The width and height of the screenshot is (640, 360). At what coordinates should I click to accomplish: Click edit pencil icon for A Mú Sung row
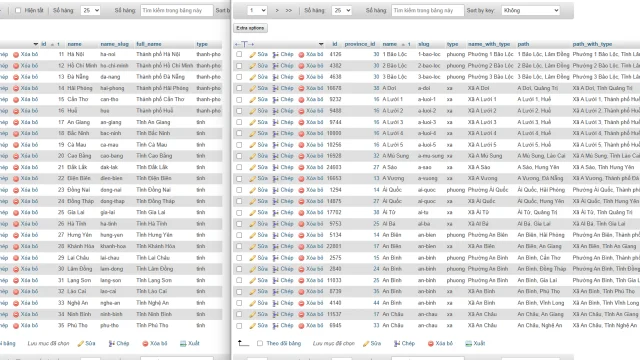(253, 156)
